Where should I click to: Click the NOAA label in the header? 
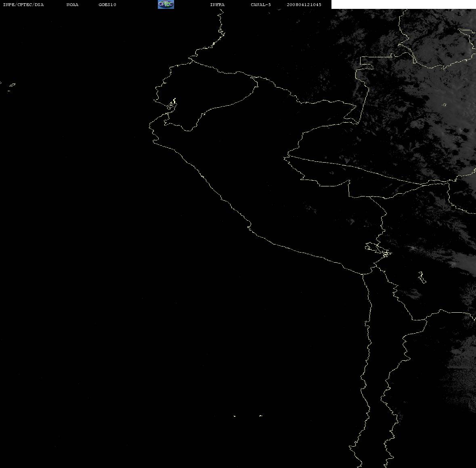pos(72,4)
